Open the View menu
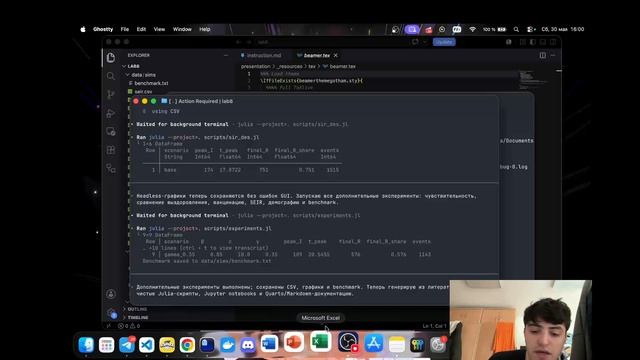 click(159, 29)
